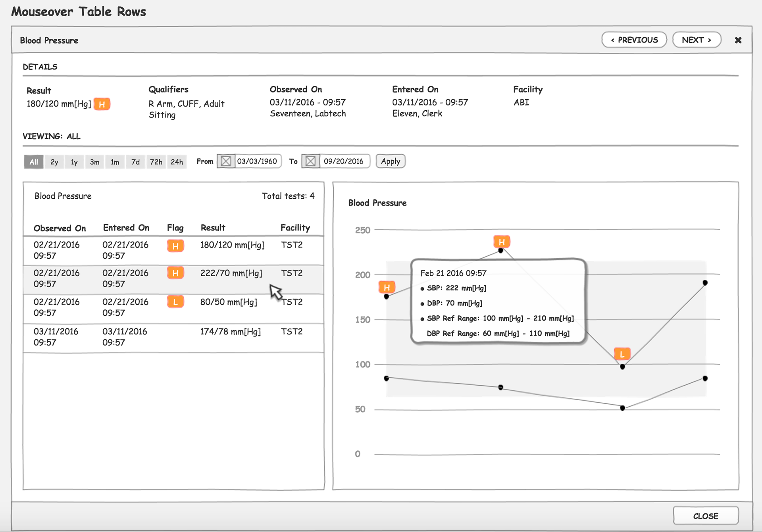The width and height of the screenshot is (762, 532).
Task: Select the 24h time range filter
Action: click(x=177, y=162)
